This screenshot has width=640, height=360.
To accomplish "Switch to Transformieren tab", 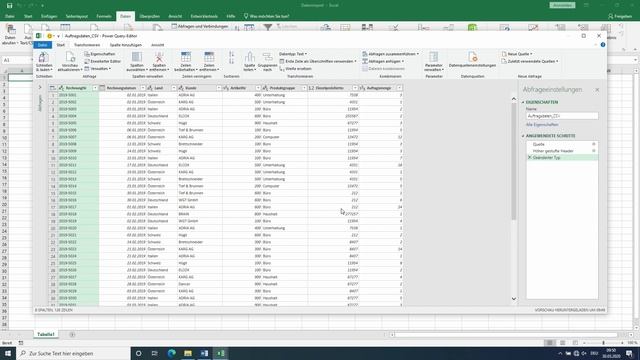I will pyautogui.click(x=87, y=45).
